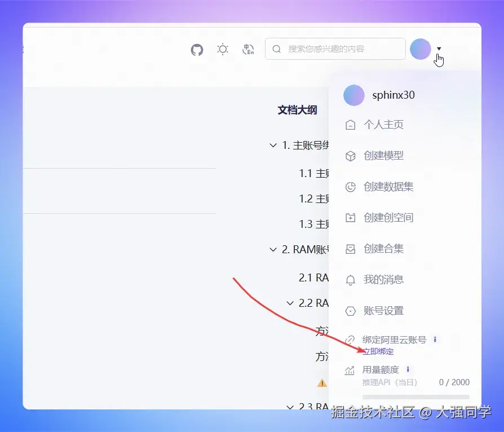Screen dimensions: 504x432
Task: Open outline item 2.1 RA
Action: click(x=313, y=277)
